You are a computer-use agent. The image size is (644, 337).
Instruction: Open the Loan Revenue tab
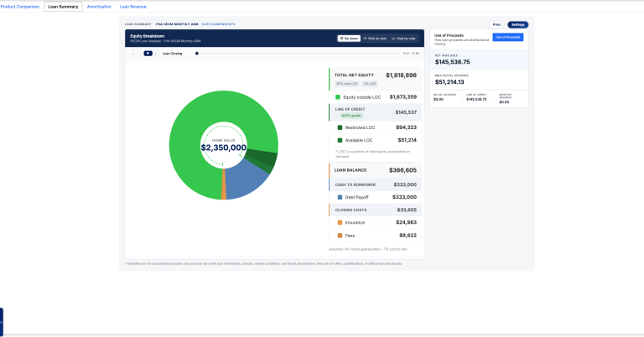click(x=132, y=7)
